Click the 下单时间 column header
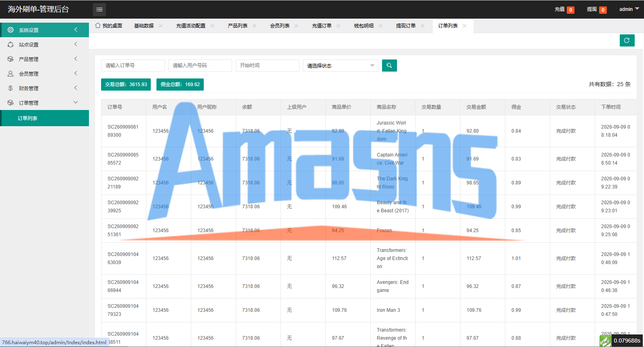The height and width of the screenshot is (347, 644). (611, 107)
